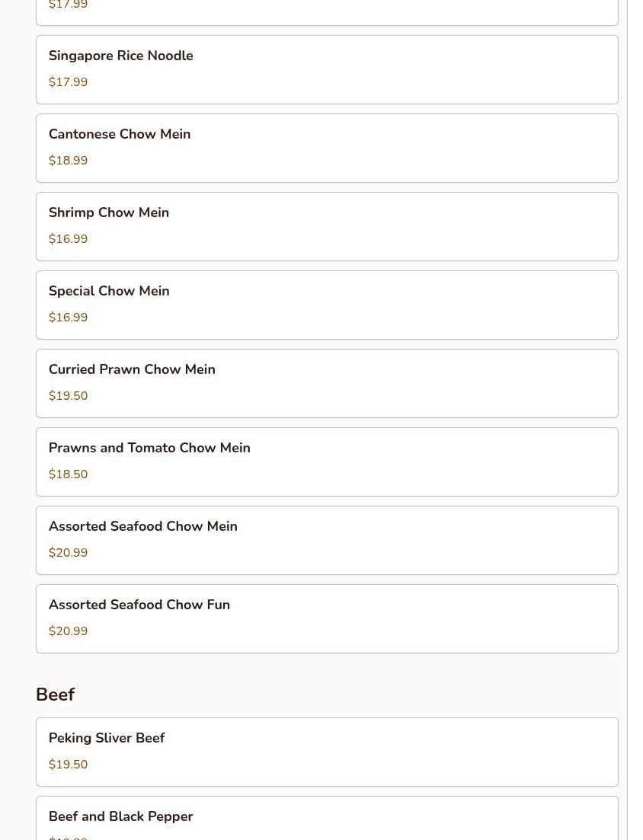Click the $18.50 price of Prawns and Tomato
643x840 pixels.
click(68, 474)
